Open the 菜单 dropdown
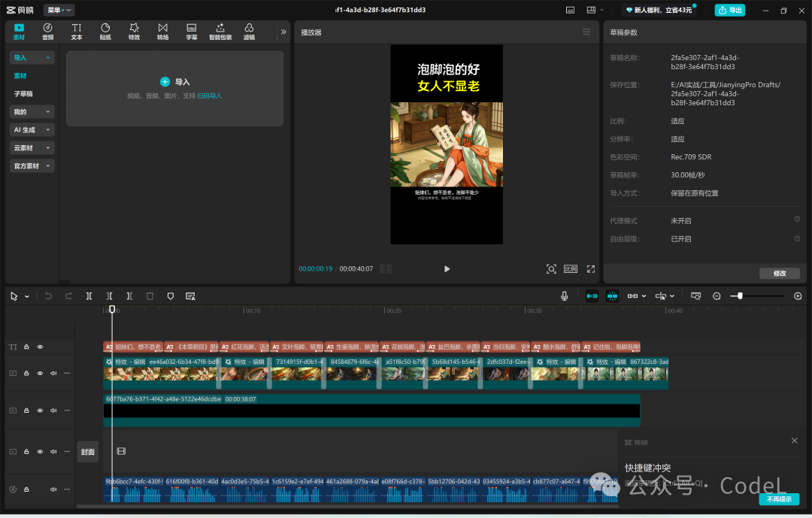 (x=59, y=10)
